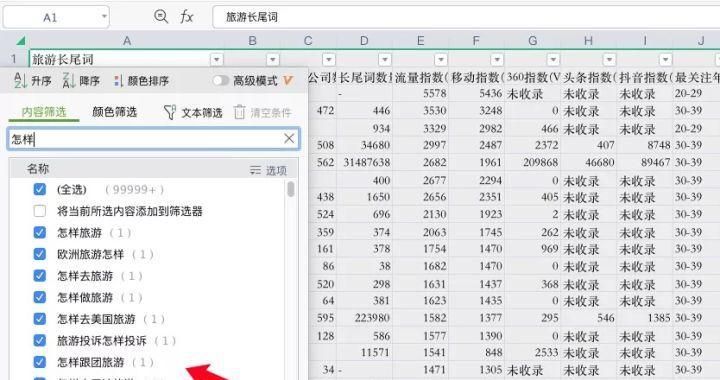Open the Name Box dropdown arrow for A1

pos(104,17)
